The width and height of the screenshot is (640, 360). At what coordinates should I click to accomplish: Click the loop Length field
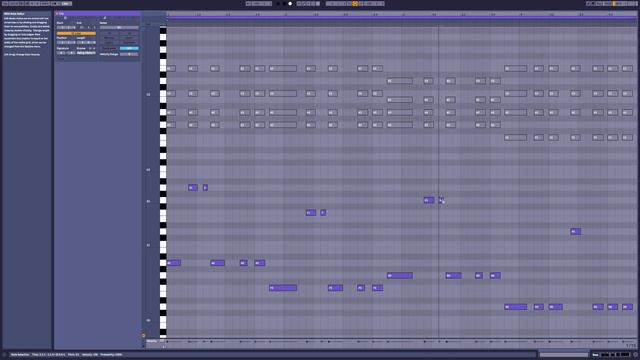(x=86, y=42)
